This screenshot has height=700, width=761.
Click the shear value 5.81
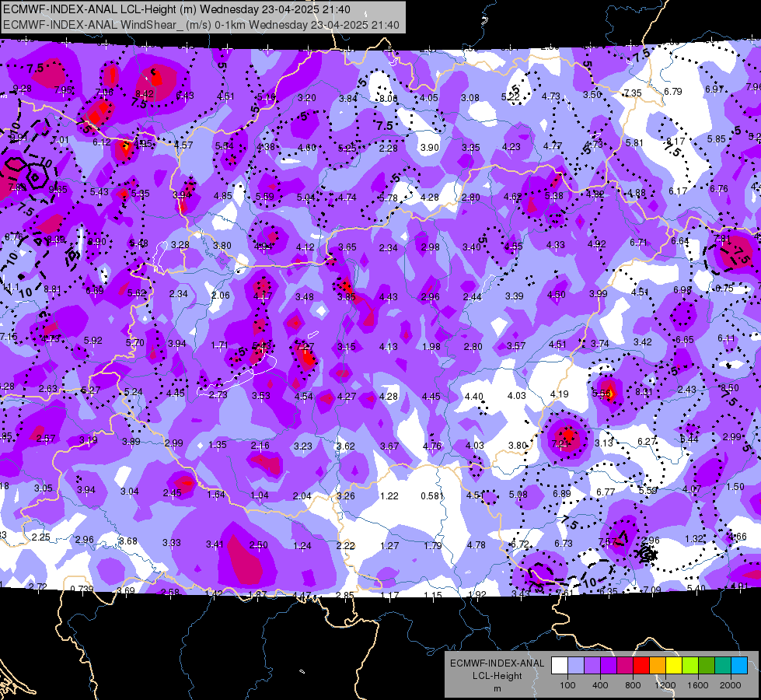coord(634,143)
